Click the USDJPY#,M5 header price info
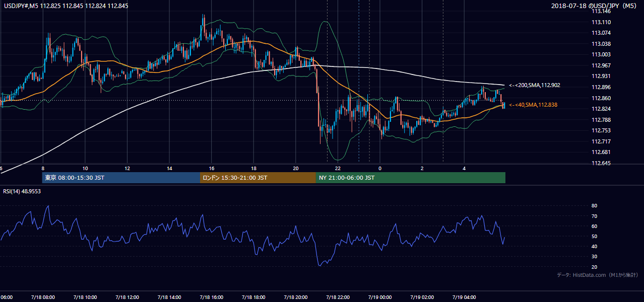The image size is (644, 302). pyautogui.click(x=66, y=6)
